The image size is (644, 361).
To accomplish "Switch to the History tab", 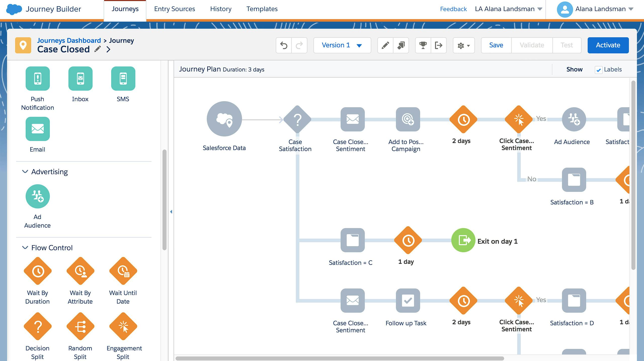I will tap(221, 9).
